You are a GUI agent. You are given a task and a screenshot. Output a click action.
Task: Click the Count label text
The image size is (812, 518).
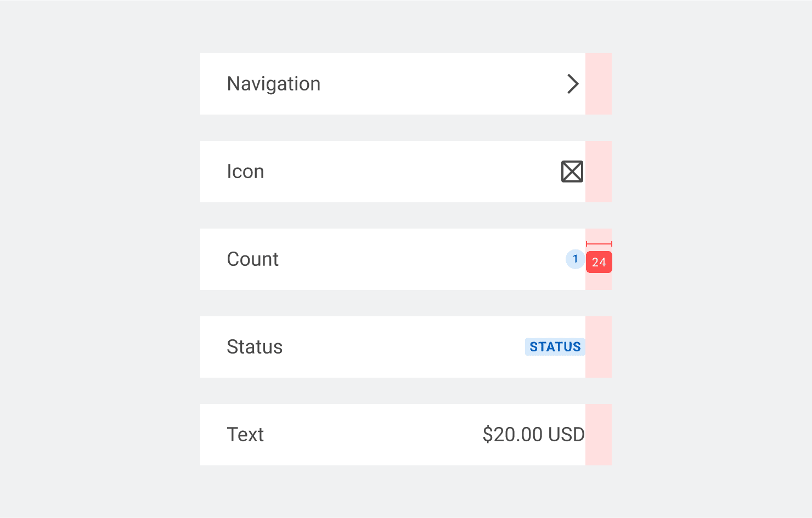tap(252, 259)
